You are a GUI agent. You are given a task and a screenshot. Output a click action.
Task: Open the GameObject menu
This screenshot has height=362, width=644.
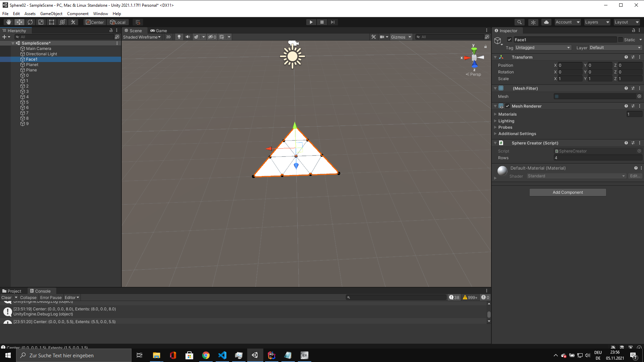pos(51,14)
